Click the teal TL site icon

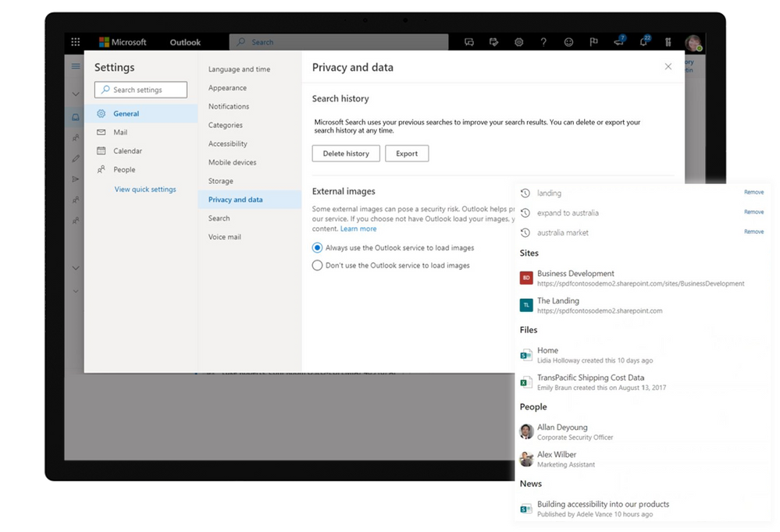point(526,305)
